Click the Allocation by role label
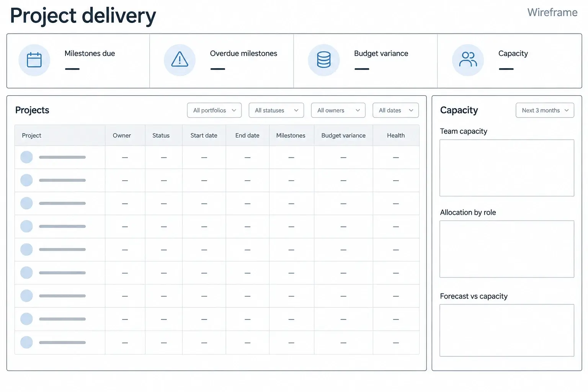Image resolution: width=588 pixels, height=392 pixels. pos(468,212)
